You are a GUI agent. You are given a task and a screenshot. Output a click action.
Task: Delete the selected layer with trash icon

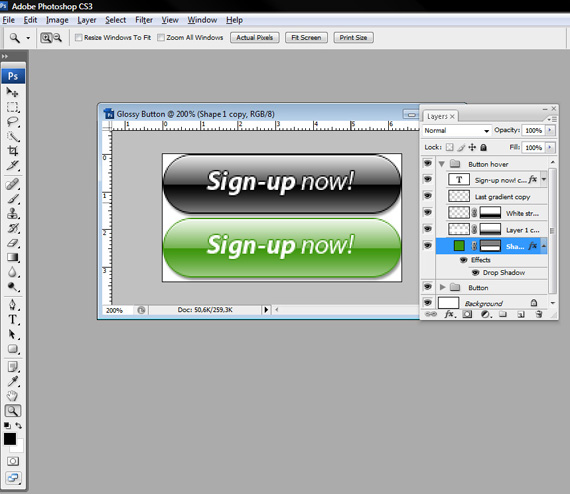[539, 314]
